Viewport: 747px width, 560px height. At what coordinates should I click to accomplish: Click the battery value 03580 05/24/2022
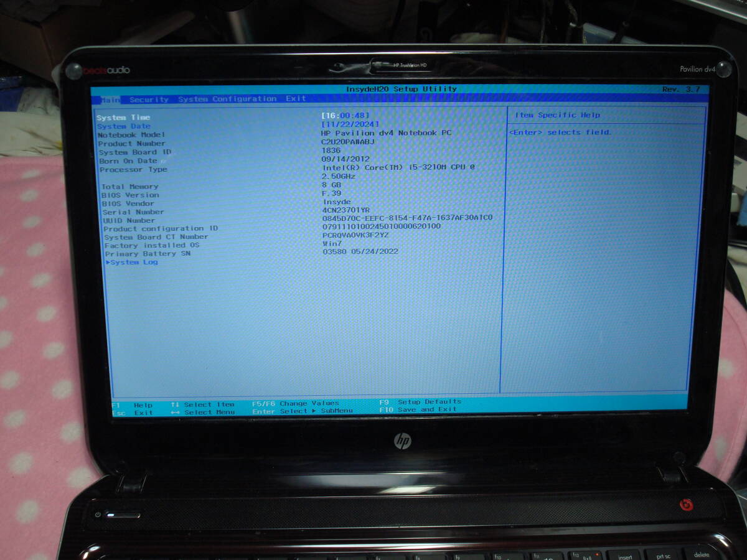click(361, 251)
